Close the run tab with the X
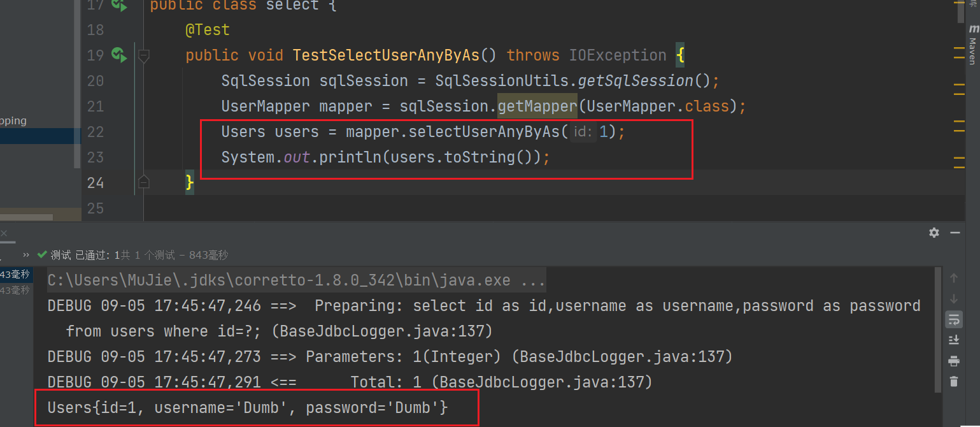The width and height of the screenshot is (980, 427). point(5,234)
